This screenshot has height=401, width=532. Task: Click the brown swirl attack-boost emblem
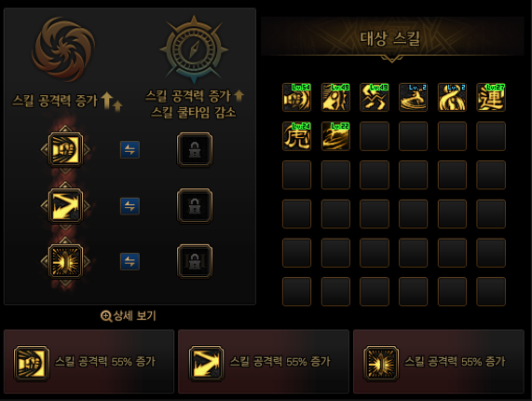(x=63, y=49)
